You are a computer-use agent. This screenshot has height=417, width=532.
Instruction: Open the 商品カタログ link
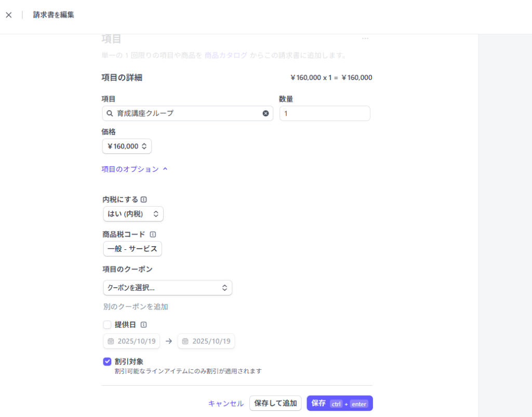pos(225,55)
